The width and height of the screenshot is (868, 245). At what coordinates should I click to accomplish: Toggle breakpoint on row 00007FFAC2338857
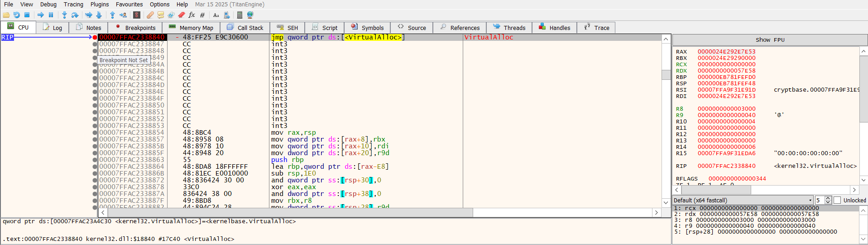pos(95,139)
